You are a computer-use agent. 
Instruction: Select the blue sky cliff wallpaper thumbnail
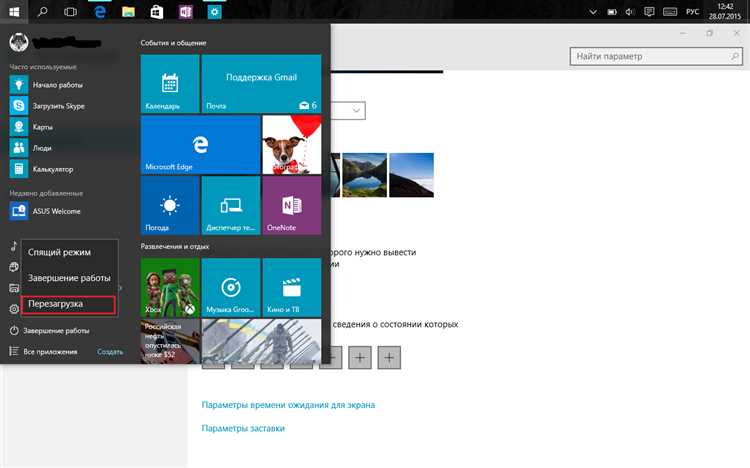coord(411,175)
